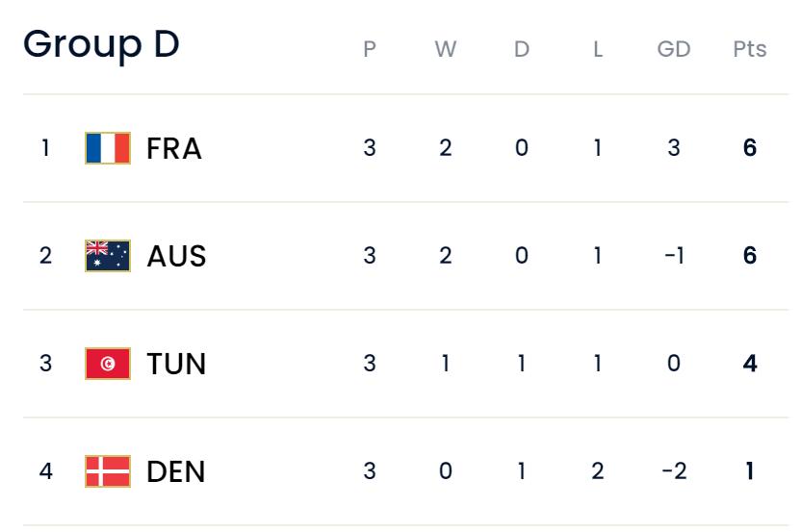Click the GD column header
This screenshot has width=802, height=532.
673,49
